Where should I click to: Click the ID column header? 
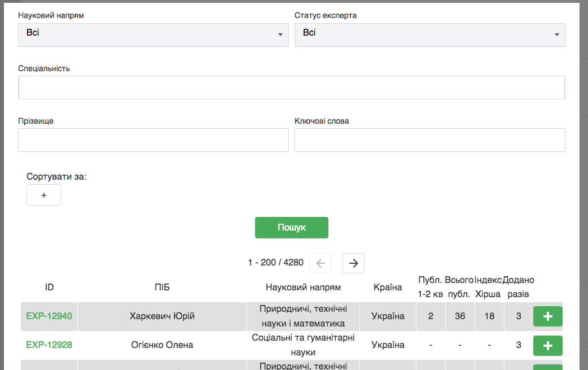(49, 288)
